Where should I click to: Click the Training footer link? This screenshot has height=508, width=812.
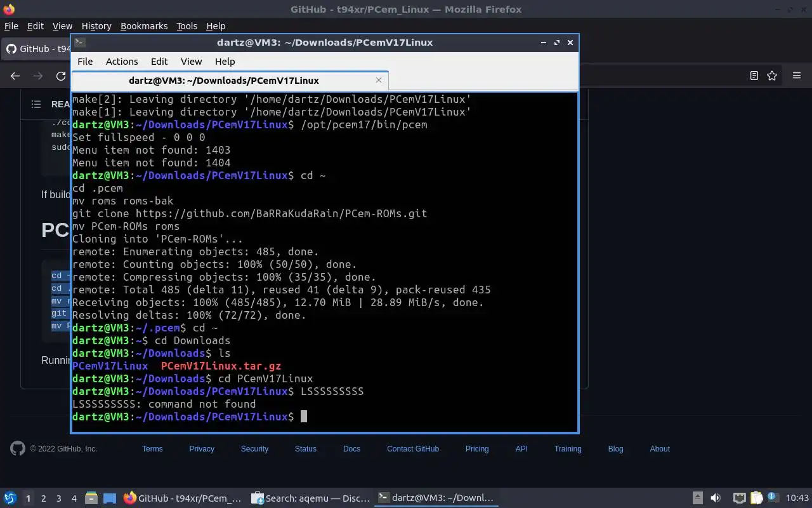[568, 448]
